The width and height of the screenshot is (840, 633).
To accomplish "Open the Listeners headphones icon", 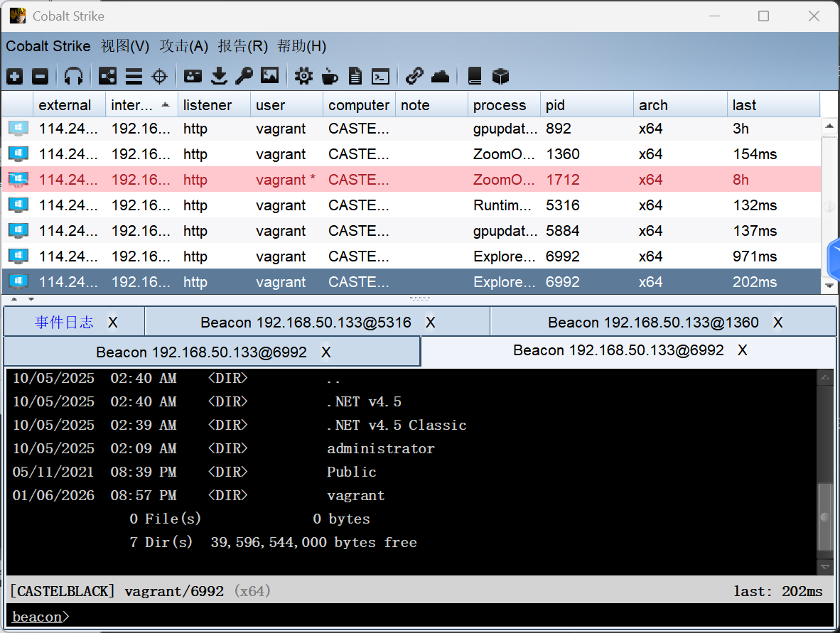I will tap(73, 76).
